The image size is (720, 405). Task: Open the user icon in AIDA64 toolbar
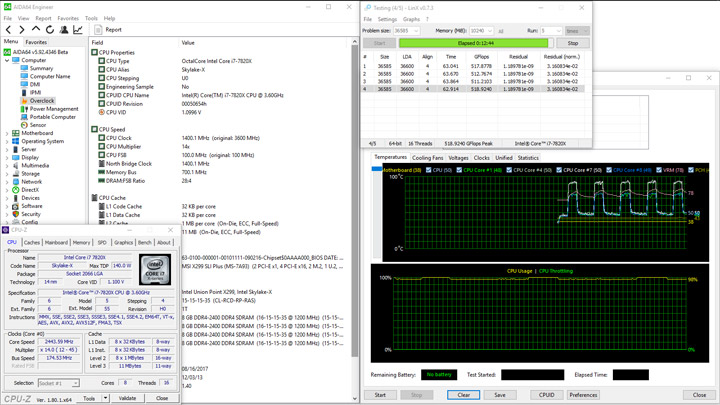64,30
